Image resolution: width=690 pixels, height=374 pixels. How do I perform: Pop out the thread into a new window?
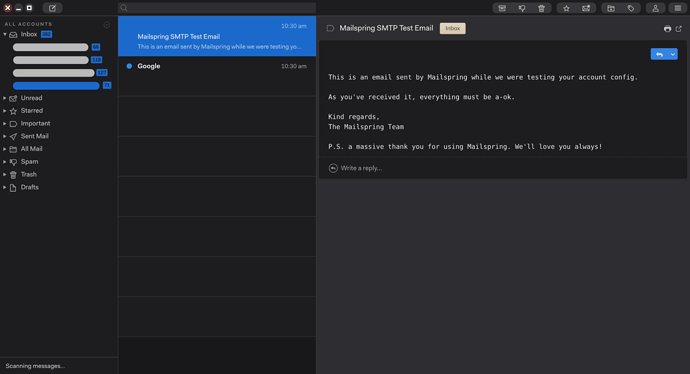(679, 29)
